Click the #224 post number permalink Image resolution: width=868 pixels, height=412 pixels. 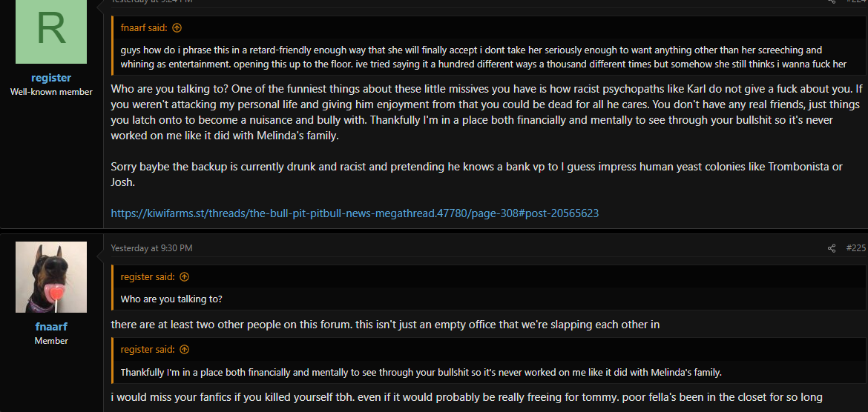tap(856, 1)
